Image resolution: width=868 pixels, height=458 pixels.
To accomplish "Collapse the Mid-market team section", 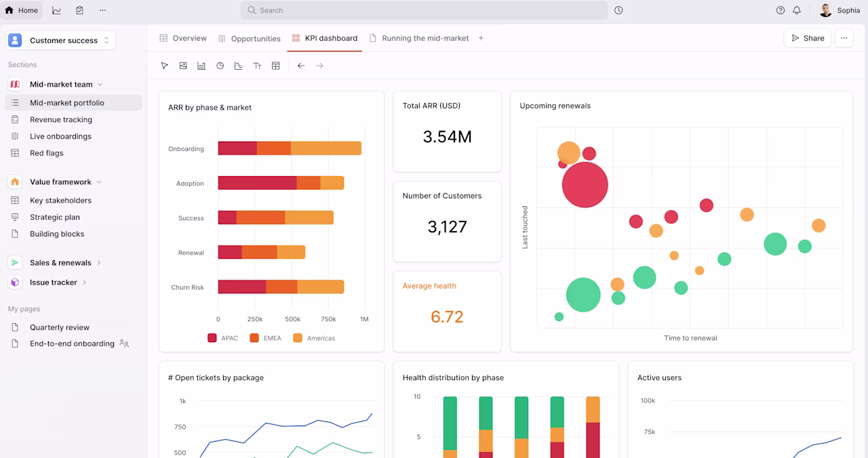I will pos(100,85).
